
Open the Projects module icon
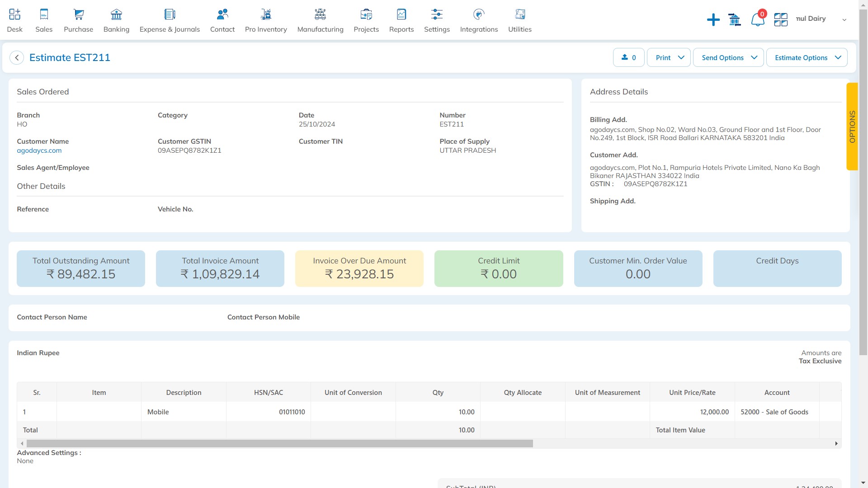pyautogui.click(x=366, y=14)
